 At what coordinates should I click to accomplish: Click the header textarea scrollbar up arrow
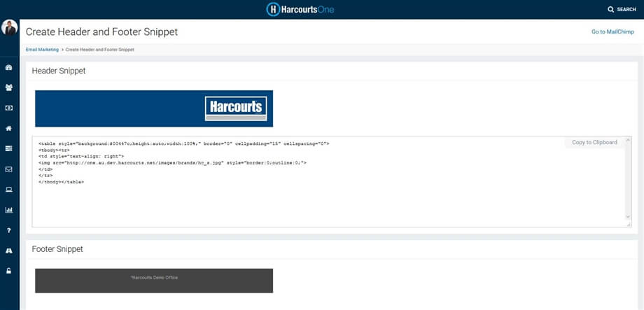pyautogui.click(x=628, y=141)
